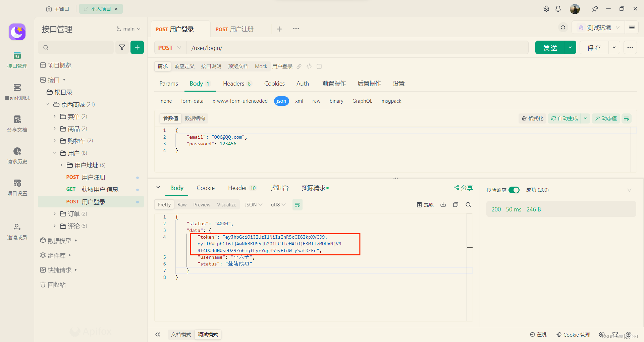644x342 pixels.
Task: Expand the 菜单 folder
Action: pos(55,116)
